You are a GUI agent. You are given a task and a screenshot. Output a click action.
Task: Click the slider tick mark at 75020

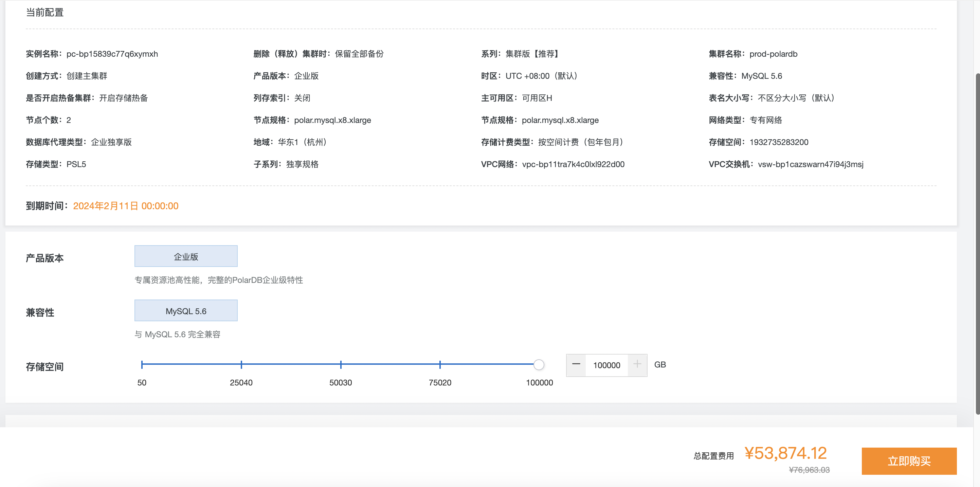tap(440, 364)
